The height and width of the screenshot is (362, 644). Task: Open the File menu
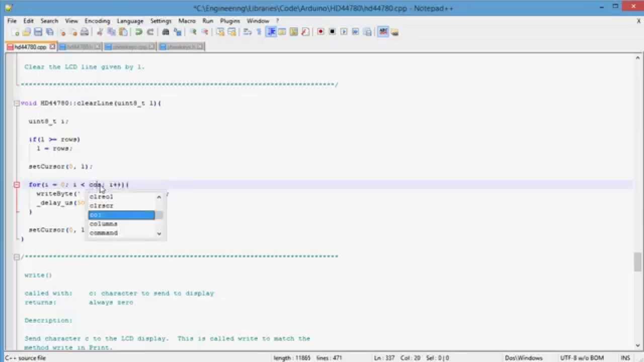pos(12,21)
